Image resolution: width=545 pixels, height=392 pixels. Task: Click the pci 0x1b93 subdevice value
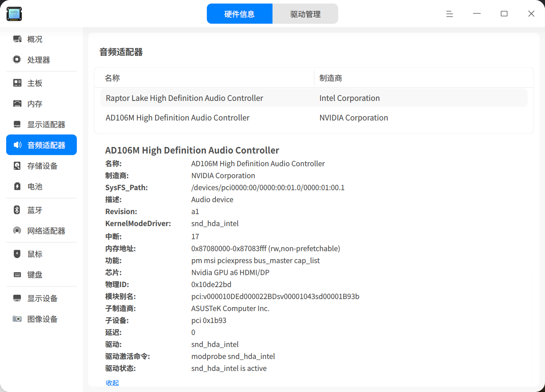tap(209, 320)
